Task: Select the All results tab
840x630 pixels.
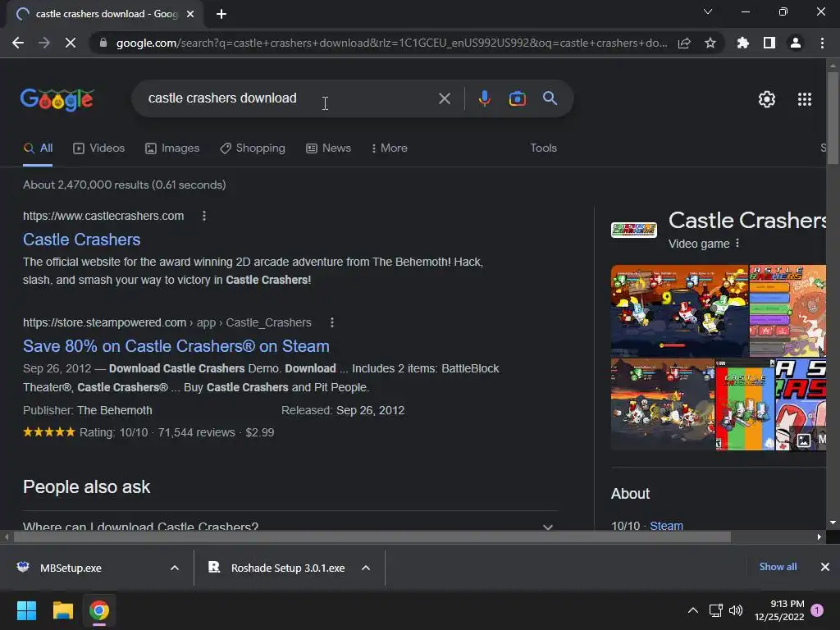Action: 38,148
